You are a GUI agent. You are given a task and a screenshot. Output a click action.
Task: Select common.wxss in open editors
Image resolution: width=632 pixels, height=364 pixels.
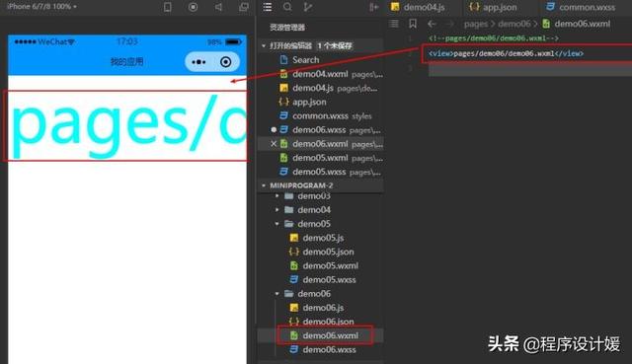(321, 116)
